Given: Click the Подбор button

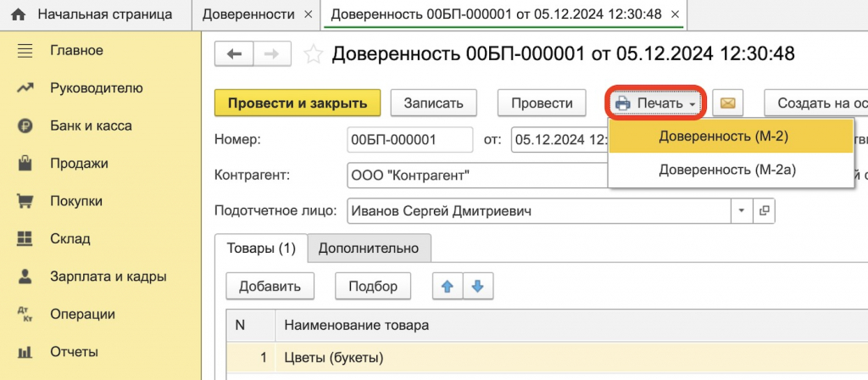Looking at the screenshot, I should (x=373, y=287).
